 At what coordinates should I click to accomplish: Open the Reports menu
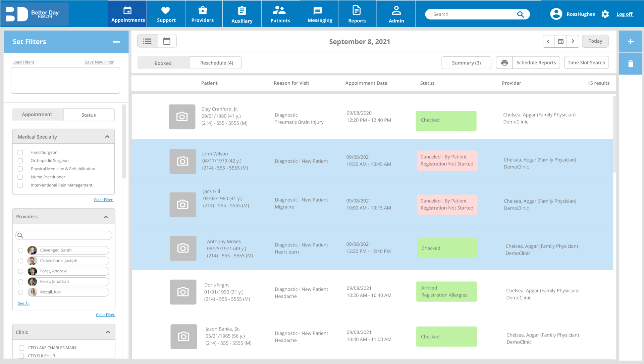[357, 14]
